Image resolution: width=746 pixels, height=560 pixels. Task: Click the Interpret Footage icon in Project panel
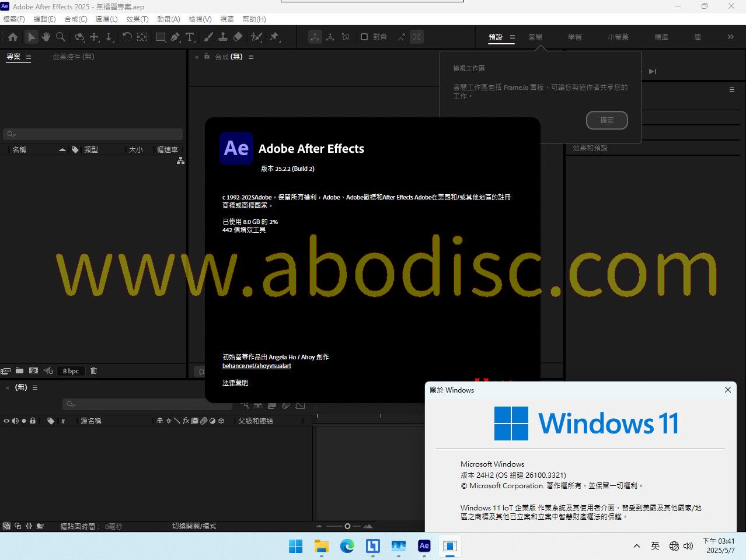click(x=6, y=370)
